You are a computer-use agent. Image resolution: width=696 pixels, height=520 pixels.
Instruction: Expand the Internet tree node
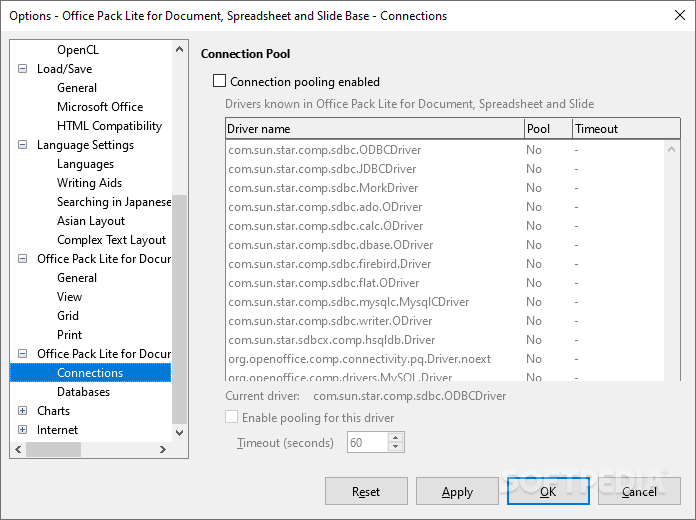[22, 430]
